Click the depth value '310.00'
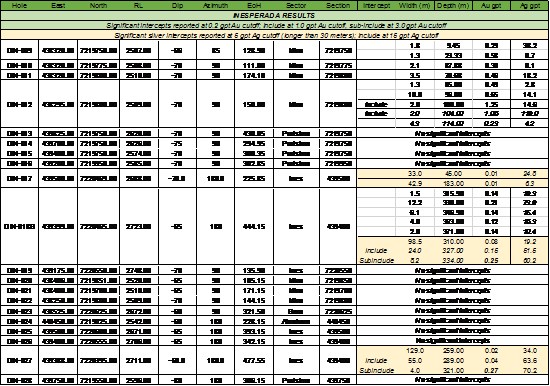This screenshot has width=550, height=386. pyautogui.click(x=453, y=241)
